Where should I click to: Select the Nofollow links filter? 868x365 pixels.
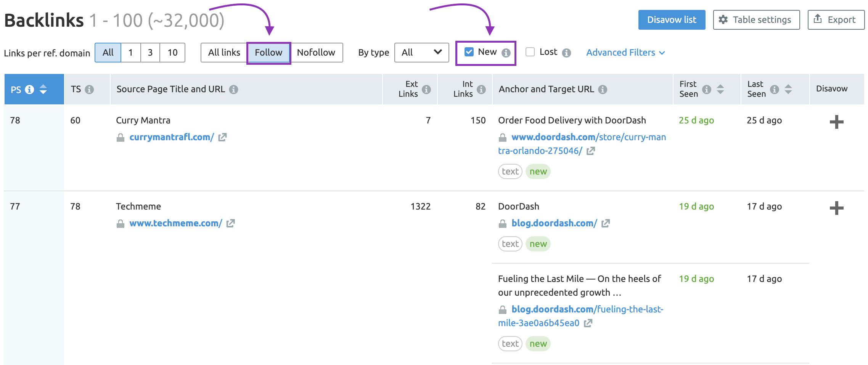tap(316, 53)
